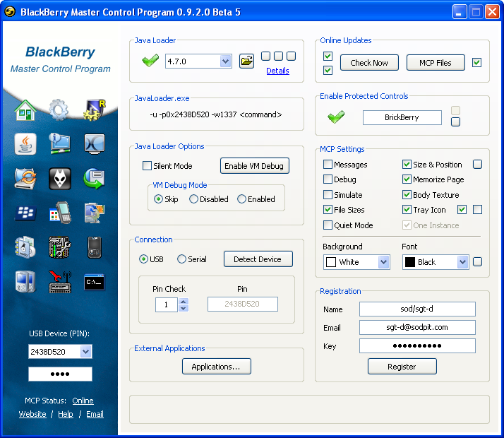Screen dimensions: 504x438
Task: Browse Java Loader folder with open-folder icon
Action: (246, 61)
